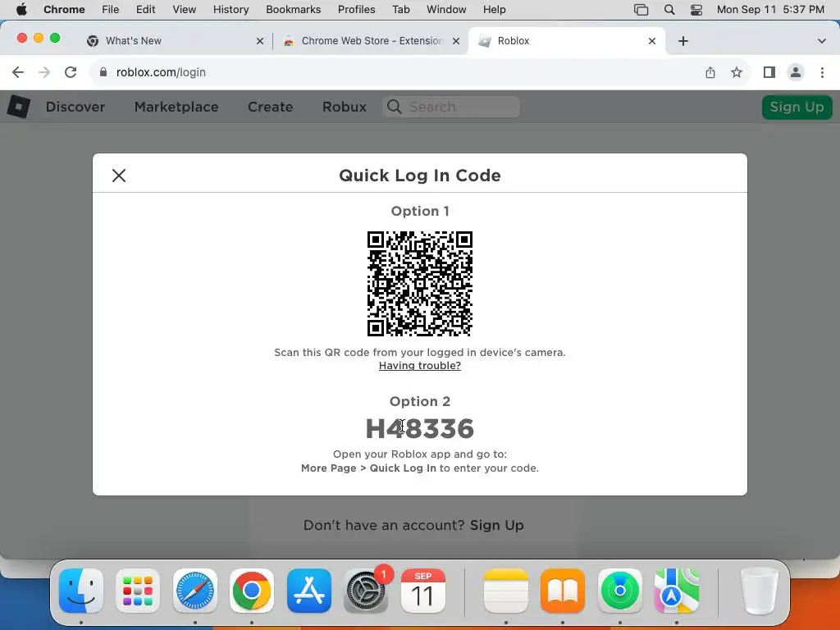Viewport: 840px width, 630px height.
Task: Go forward in browser
Action: (x=44, y=72)
